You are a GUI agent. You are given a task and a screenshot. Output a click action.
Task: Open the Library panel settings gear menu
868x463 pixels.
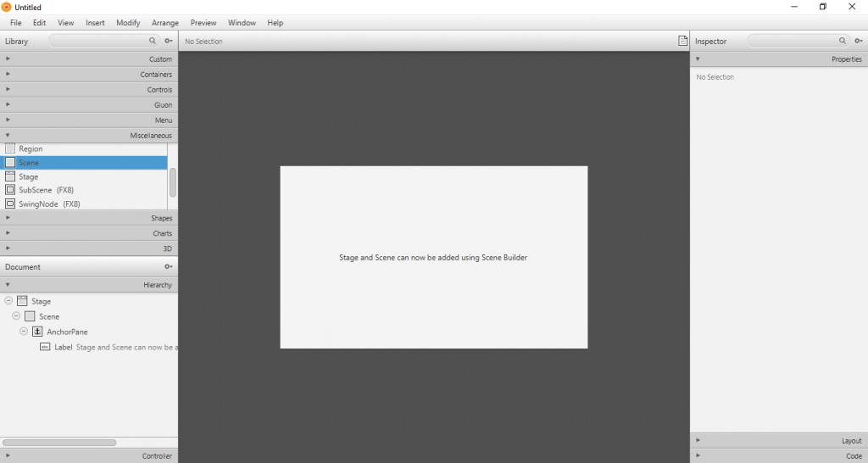coord(169,41)
